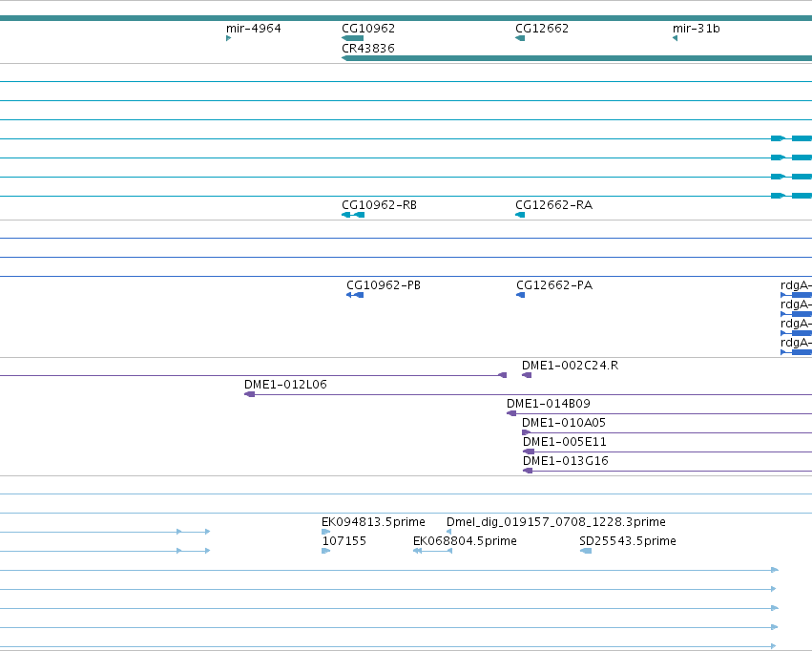812x651 pixels.
Task: Select the DME1-012L06 clone end arrow
Action: [249, 394]
